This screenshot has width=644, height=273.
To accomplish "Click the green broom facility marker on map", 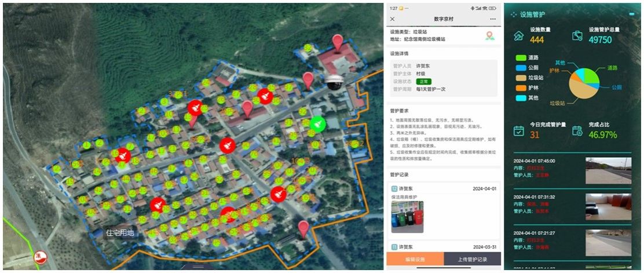I will pyautogui.click(x=317, y=123).
